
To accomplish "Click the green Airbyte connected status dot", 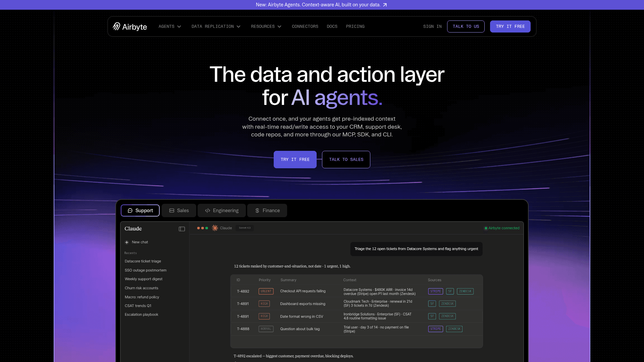I will (486, 228).
